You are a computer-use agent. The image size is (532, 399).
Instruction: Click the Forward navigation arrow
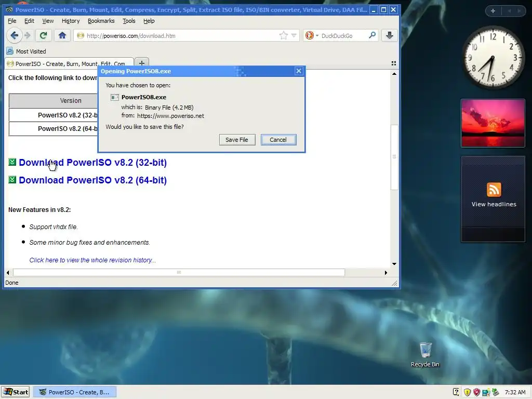28,35
